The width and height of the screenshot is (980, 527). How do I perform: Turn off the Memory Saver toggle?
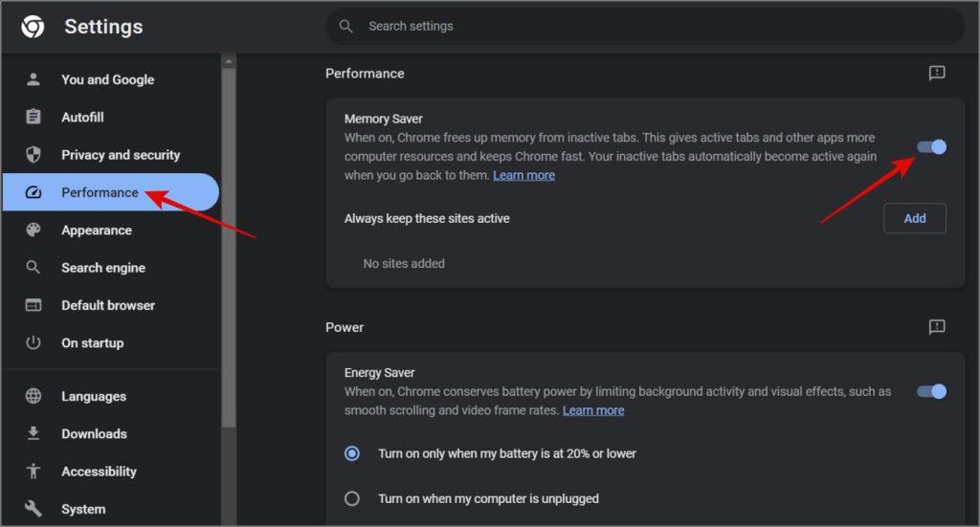(931, 146)
